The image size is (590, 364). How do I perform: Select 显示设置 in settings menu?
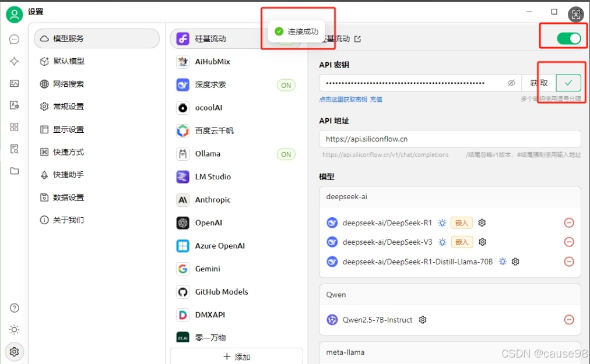pyautogui.click(x=97, y=129)
